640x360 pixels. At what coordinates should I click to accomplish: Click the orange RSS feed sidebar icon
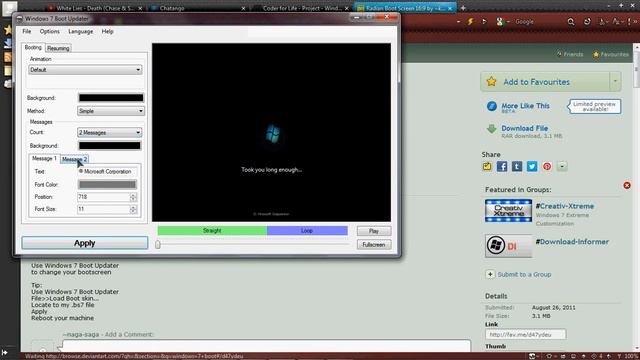(7, 57)
